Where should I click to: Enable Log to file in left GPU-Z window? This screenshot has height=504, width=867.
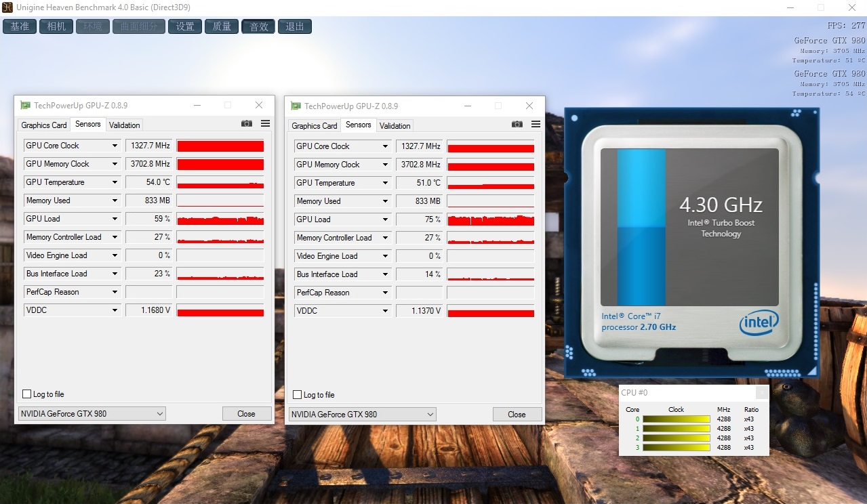point(27,394)
